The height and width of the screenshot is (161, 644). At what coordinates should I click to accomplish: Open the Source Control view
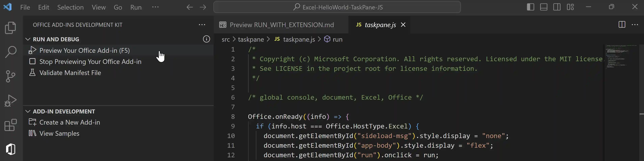point(10,76)
